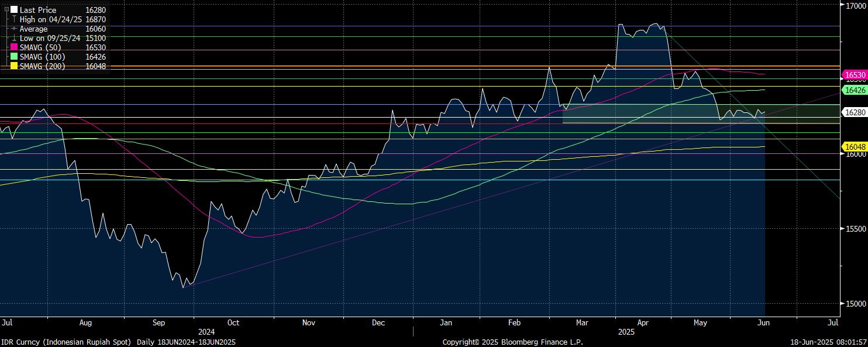The height and width of the screenshot is (347, 868).
Task: Select the green SMAVG (100) swatch
Action: (14, 57)
